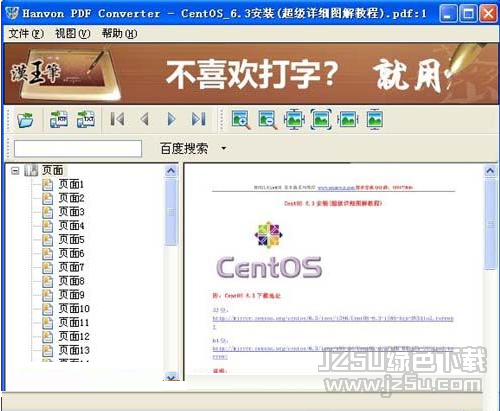
Task: Select 页面3 in the page tree
Action: (71, 212)
